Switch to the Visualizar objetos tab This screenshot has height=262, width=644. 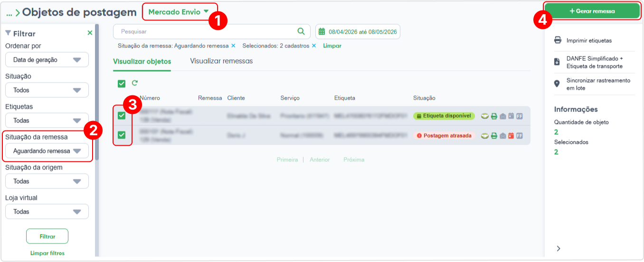coord(142,61)
